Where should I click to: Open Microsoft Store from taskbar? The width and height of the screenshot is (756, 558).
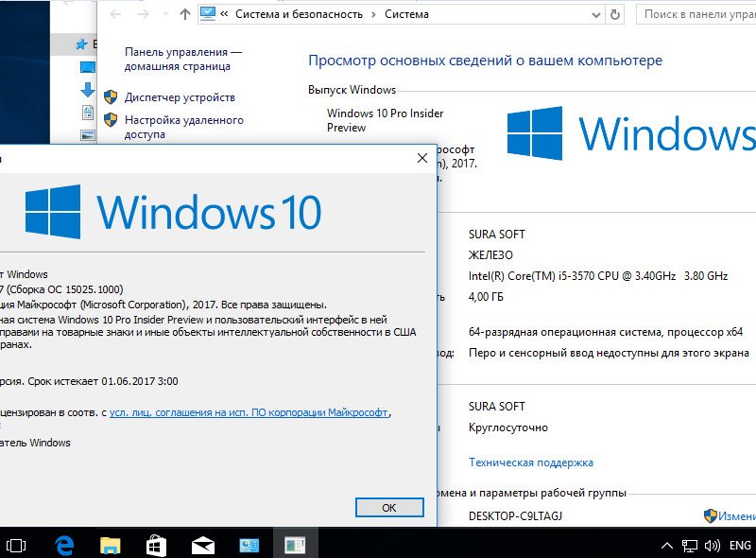[156, 546]
